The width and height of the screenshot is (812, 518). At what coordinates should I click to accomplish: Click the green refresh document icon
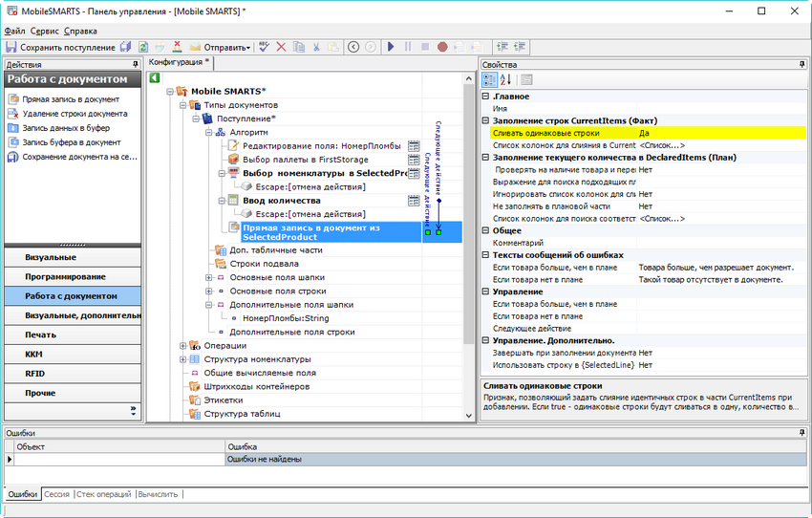click(143, 47)
